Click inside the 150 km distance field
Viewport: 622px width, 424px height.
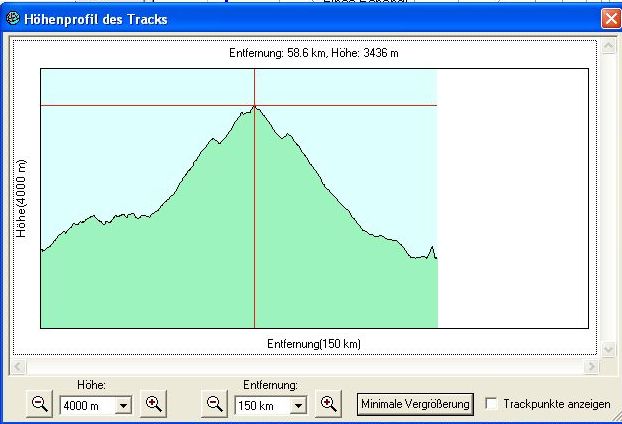pyautogui.click(x=261, y=405)
